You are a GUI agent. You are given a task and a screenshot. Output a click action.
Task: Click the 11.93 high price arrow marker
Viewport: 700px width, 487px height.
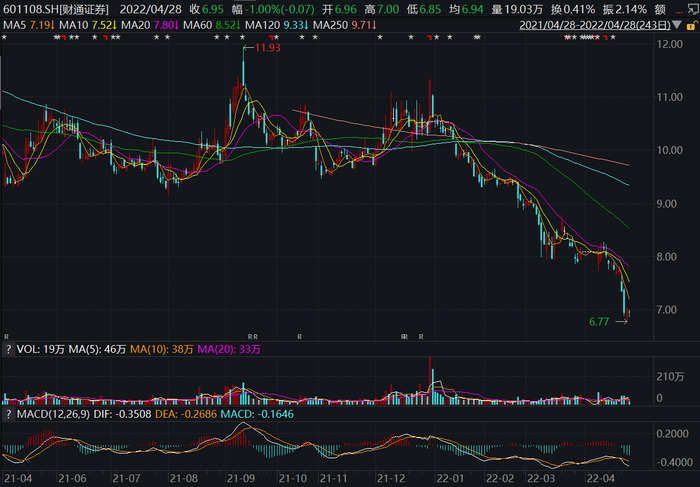click(x=264, y=47)
